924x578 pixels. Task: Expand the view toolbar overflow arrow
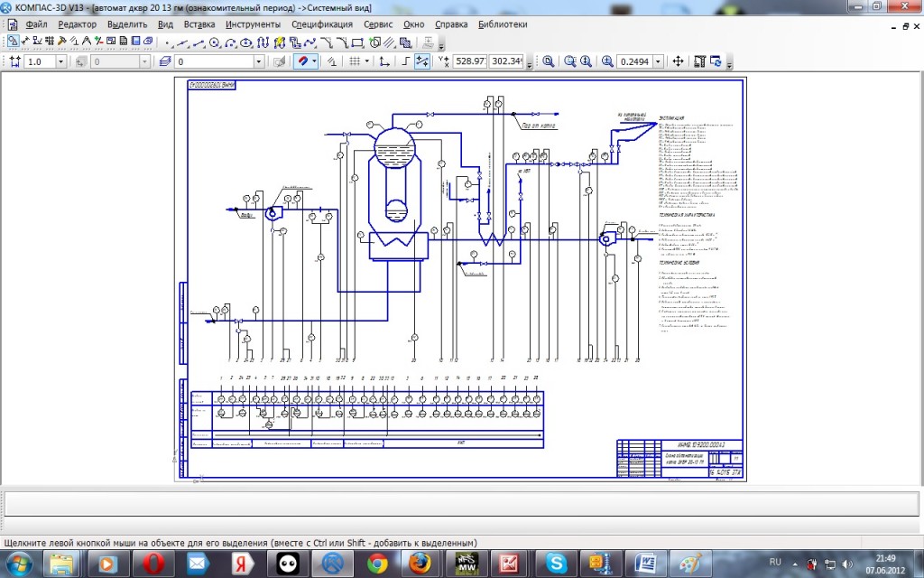click(x=729, y=63)
